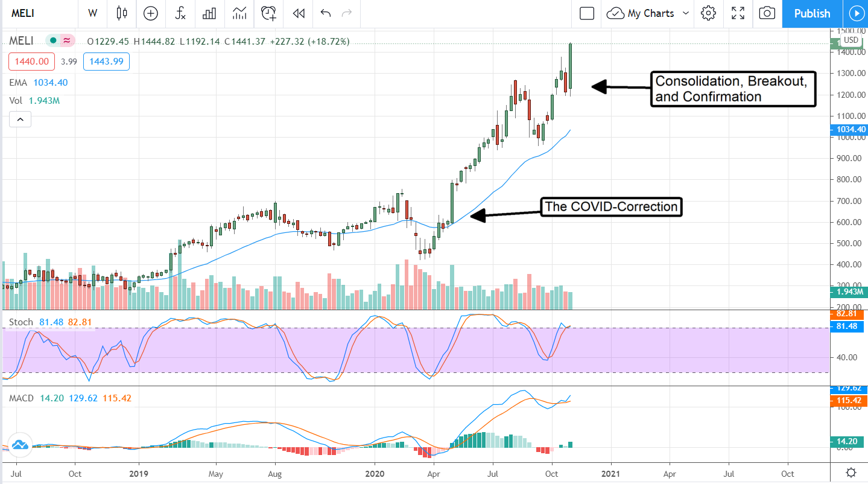Click the high value H1444.82
Image resolution: width=868 pixels, height=484 pixels.
tap(154, 42)
